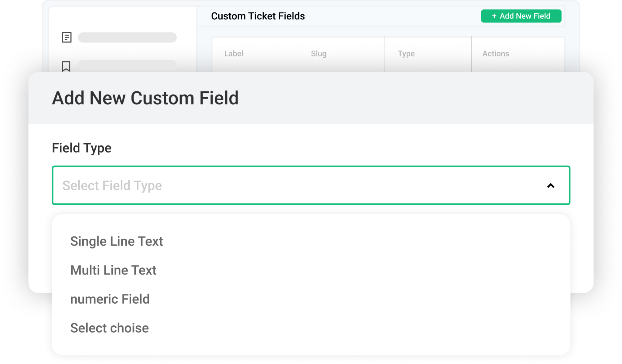This screenshot has width=622, height=364.
Task: Click the Type column header
Action: (x=406, y=53)
